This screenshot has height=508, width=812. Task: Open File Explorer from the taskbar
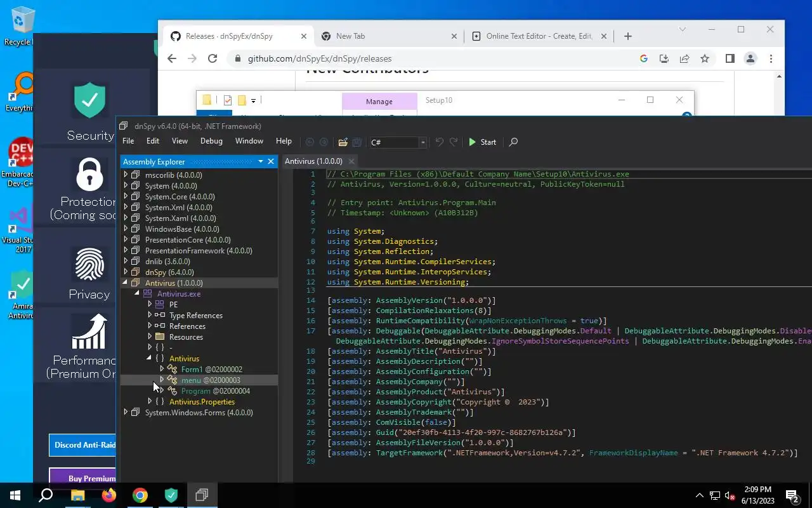[x=77, y=495]
